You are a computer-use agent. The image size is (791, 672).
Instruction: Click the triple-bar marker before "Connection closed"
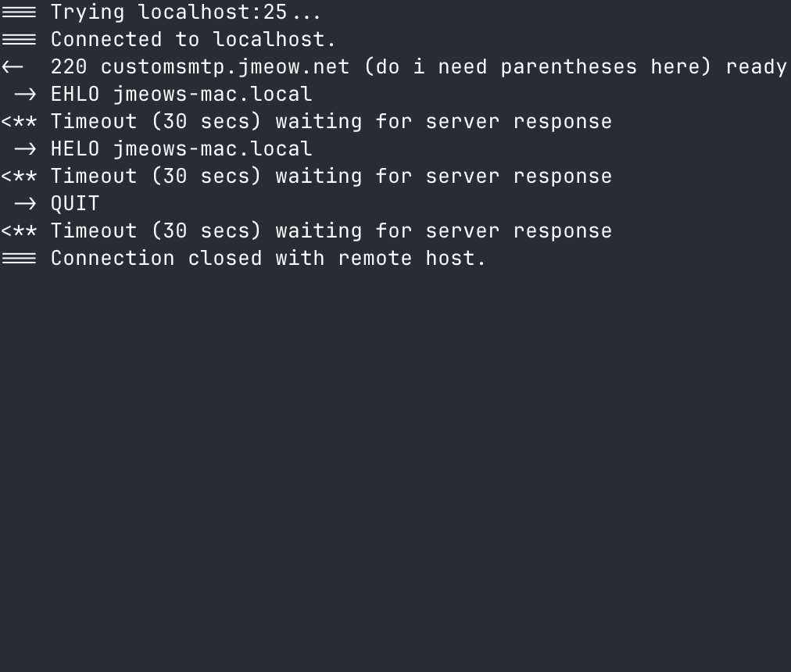(19, 259)
